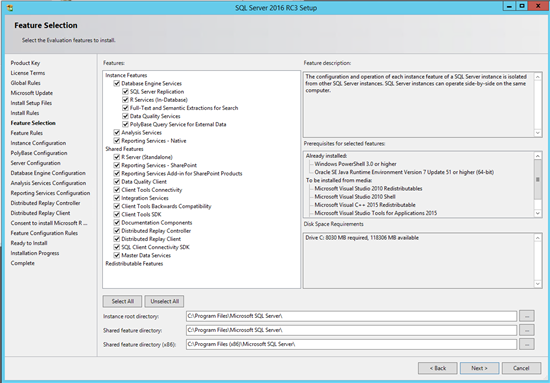
Task: Toggle Documentation Components checkbox
Action: point(117,222)
